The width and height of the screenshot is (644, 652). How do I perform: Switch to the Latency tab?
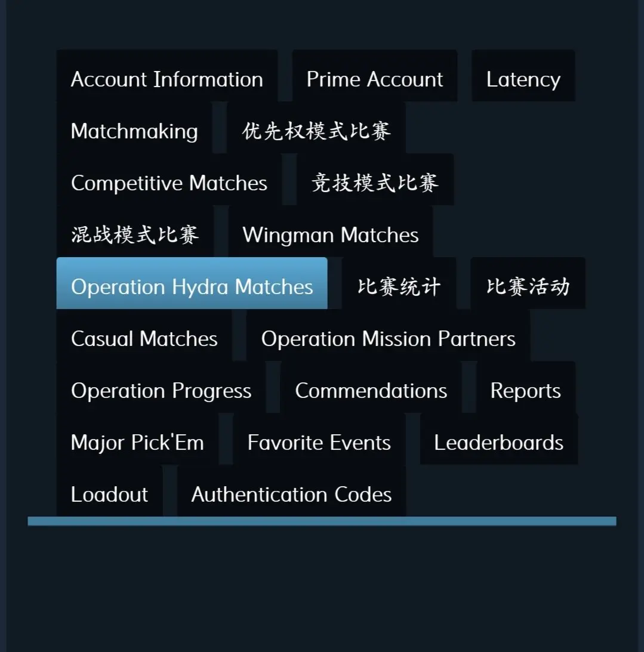[523, 76]
